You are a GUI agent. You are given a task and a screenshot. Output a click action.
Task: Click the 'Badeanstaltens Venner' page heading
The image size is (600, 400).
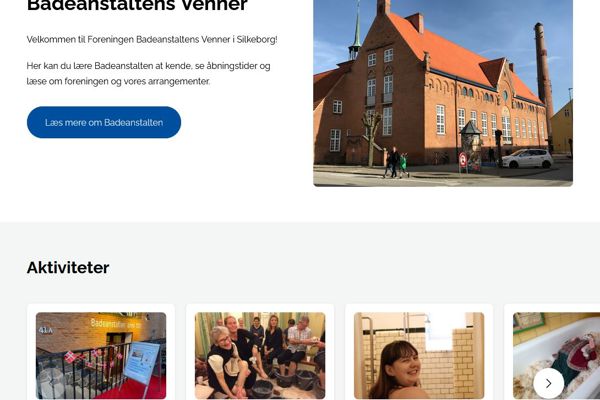137,5
